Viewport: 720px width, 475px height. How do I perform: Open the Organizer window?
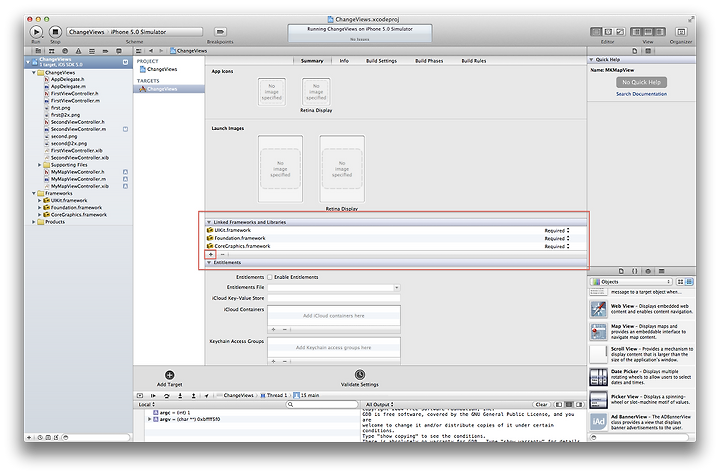[x=681, y=32]
